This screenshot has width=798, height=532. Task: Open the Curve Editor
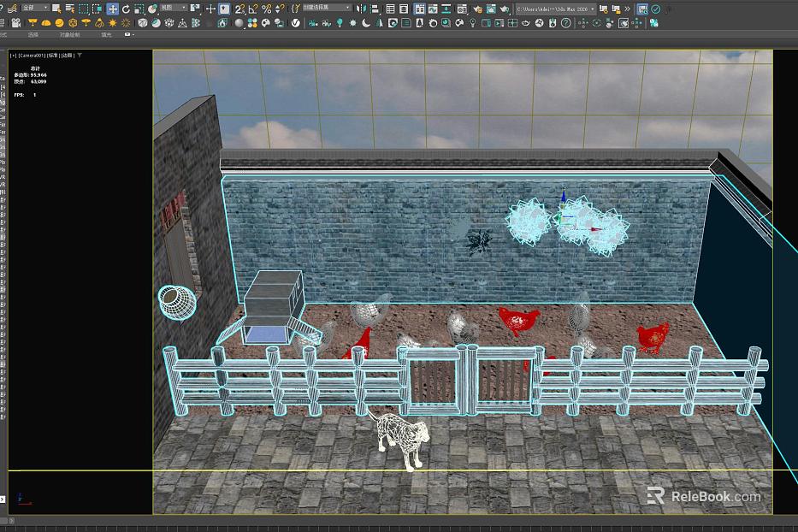tap(433, 9)
